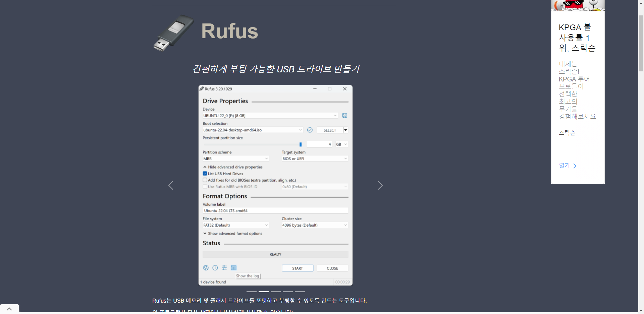Open Rufus settings sliders icon
Screen dimensions: 644x314
(224, 268)
